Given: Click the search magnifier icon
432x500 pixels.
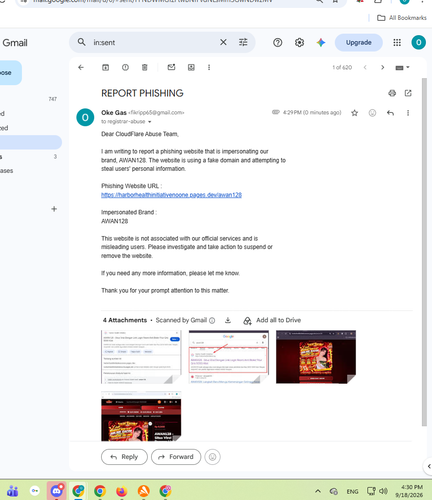Looking at the screenshot, I should (x=82, y=42).
